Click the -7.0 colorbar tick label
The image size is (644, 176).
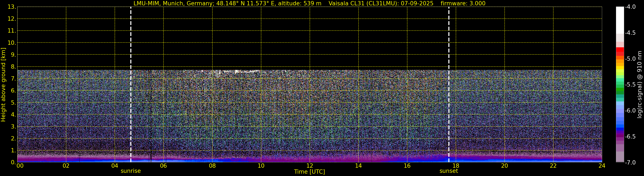pos(630,163)
